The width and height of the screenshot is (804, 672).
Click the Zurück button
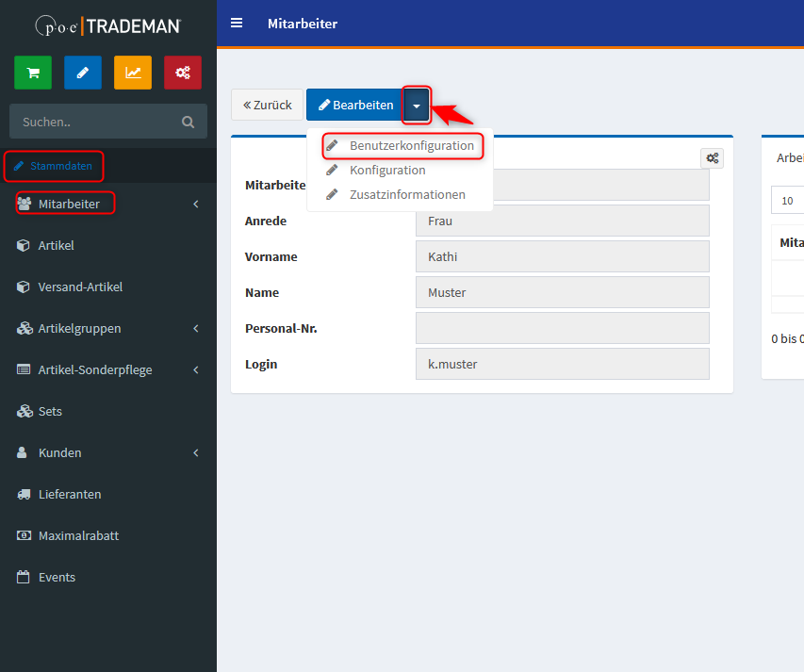click(268, 106)
